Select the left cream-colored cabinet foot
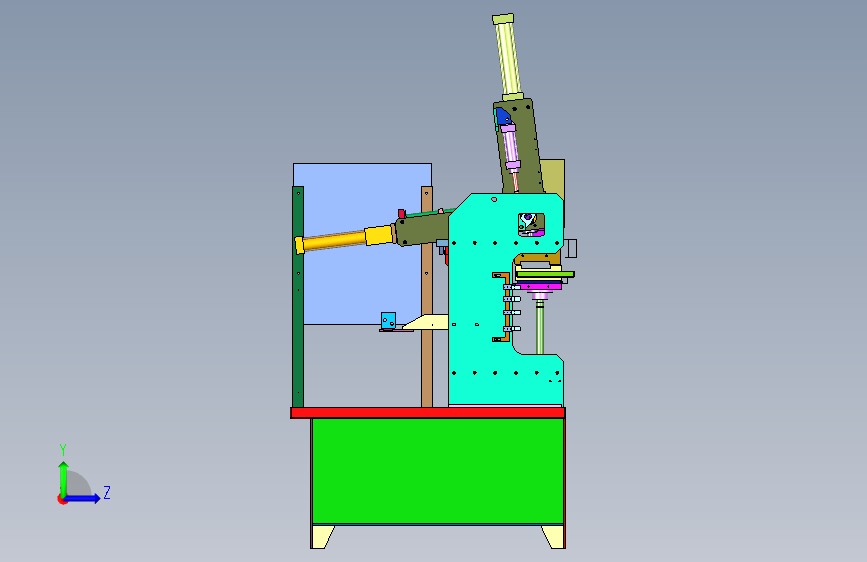Viewport: 867px width, 562px height. point(322,537)
